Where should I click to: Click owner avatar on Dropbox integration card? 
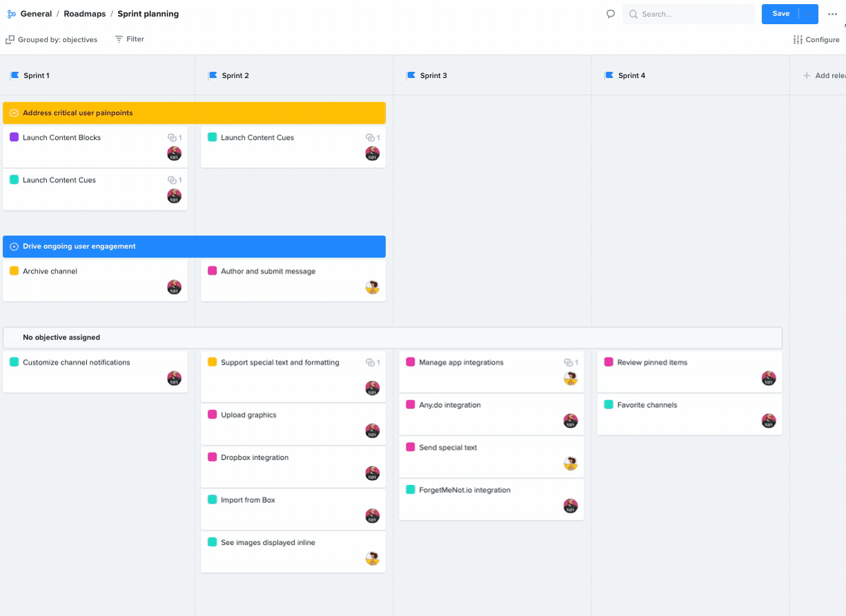(373, 473)
